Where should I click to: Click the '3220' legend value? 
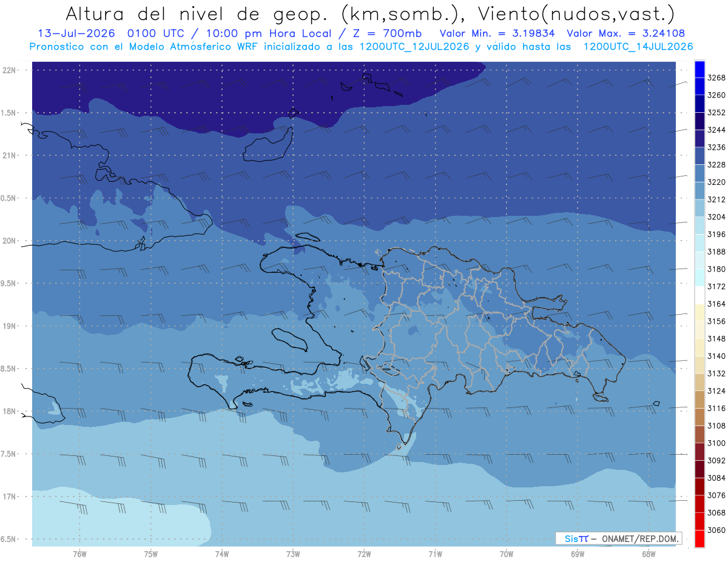tap(716, 182)
